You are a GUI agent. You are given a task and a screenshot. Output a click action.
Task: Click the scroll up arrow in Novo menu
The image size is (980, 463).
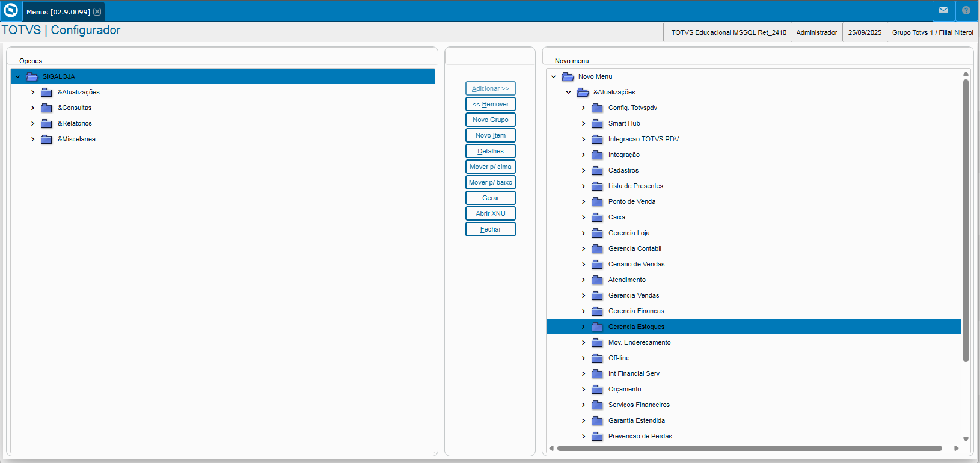pyautogui.click(x=966, y=74)
